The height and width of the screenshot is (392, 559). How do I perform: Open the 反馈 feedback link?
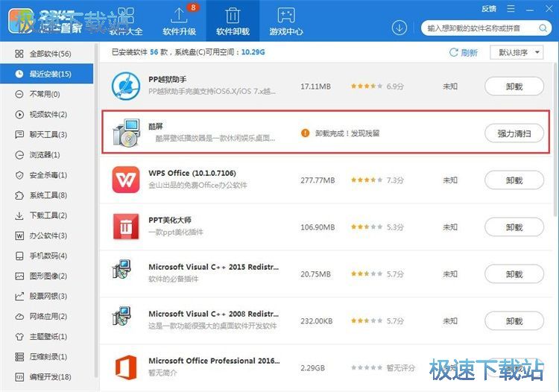[x=489, y=9]
